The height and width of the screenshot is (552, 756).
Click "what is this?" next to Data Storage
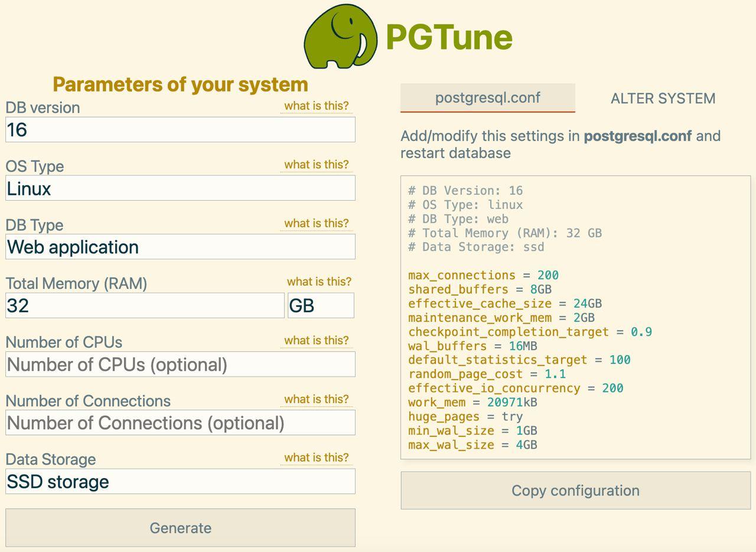(316, 458)
